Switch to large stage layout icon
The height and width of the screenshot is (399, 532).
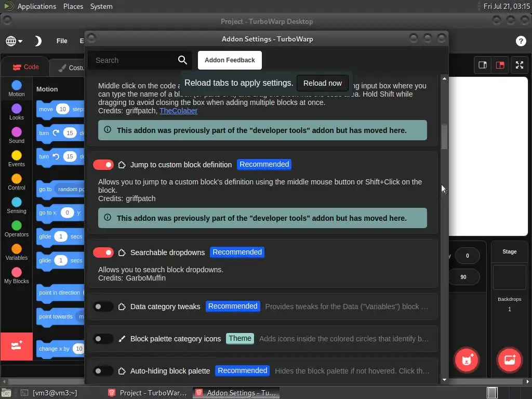tap(500, 65)
